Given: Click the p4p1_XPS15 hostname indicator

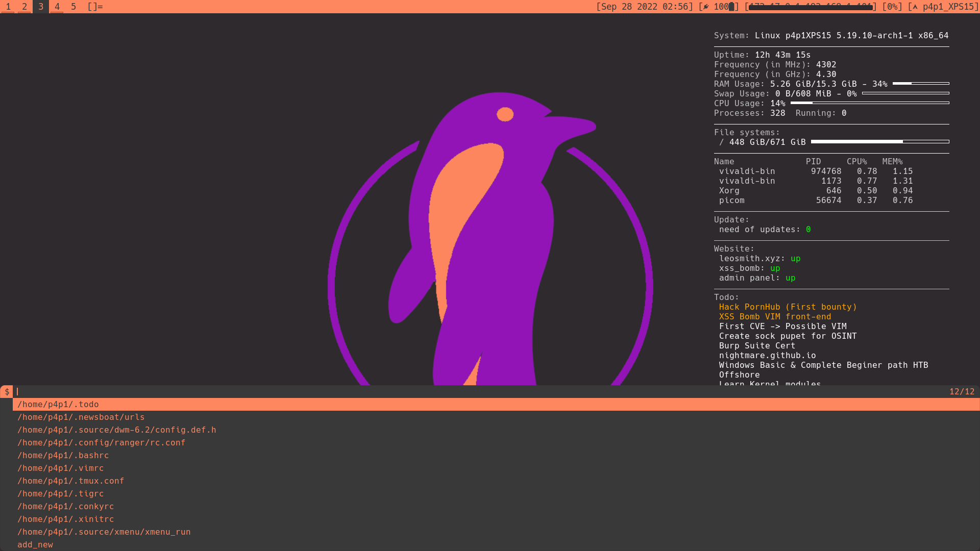Looking at the screenshot, I should pos(945,7).
